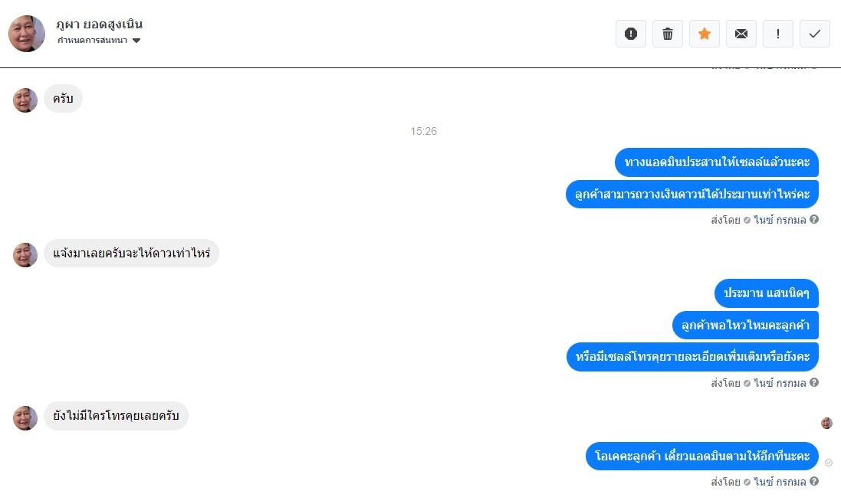Mark conversation done with checkmark button
This screenshot has width=841, height=504.
coord(815,34)
